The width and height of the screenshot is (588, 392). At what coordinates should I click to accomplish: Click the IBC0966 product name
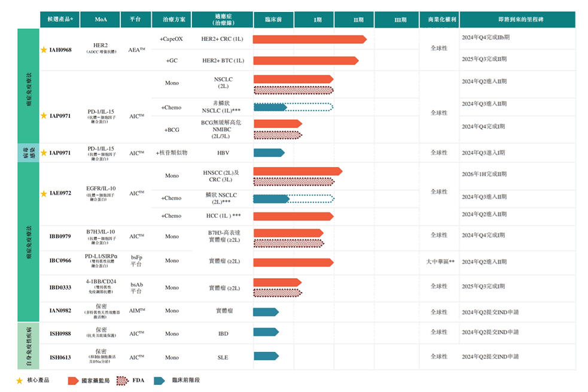coord(60,261)
